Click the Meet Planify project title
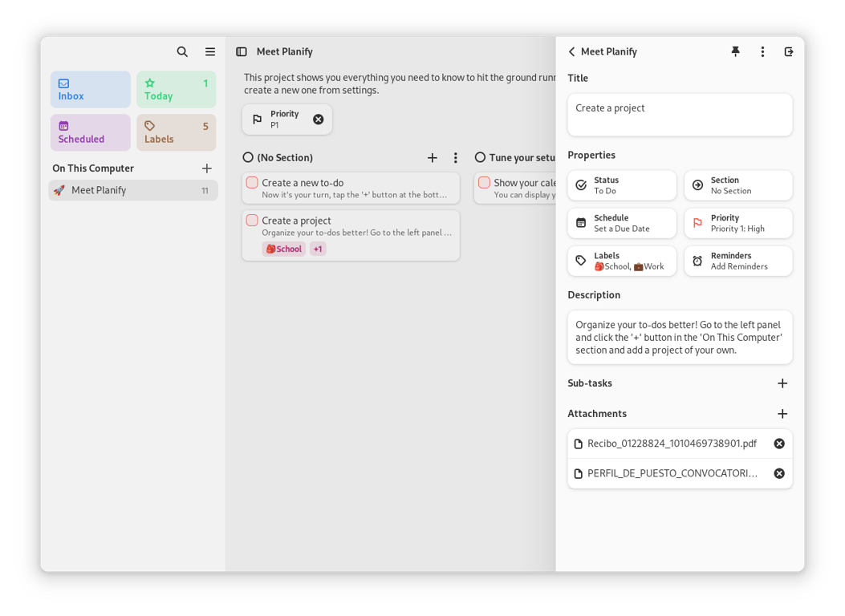Image resolution: width=845 pixels, height=616 pixels. tap(285, 51)
